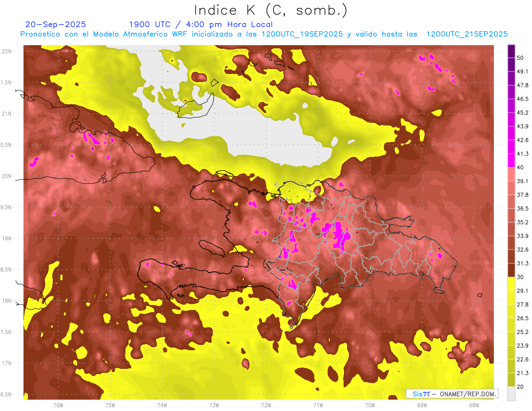Click the longitude axis label "76W"

(x=58, y=405)
